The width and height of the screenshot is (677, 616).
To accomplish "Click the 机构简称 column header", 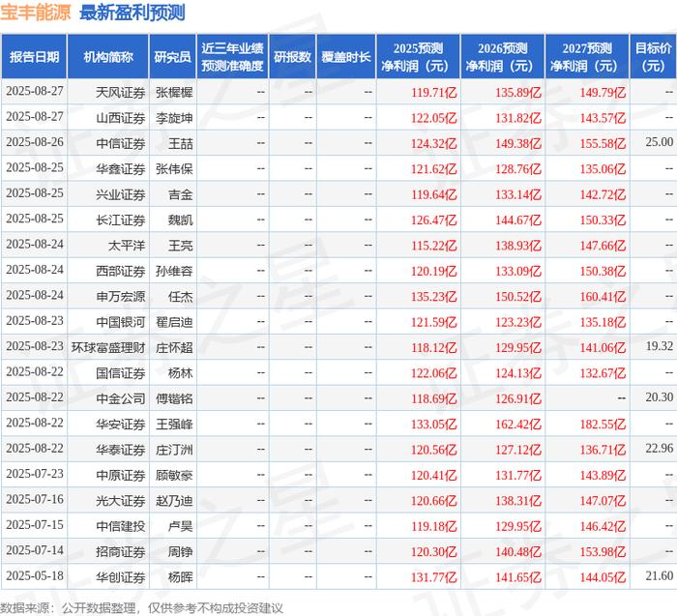I will (x=108, y=56).
